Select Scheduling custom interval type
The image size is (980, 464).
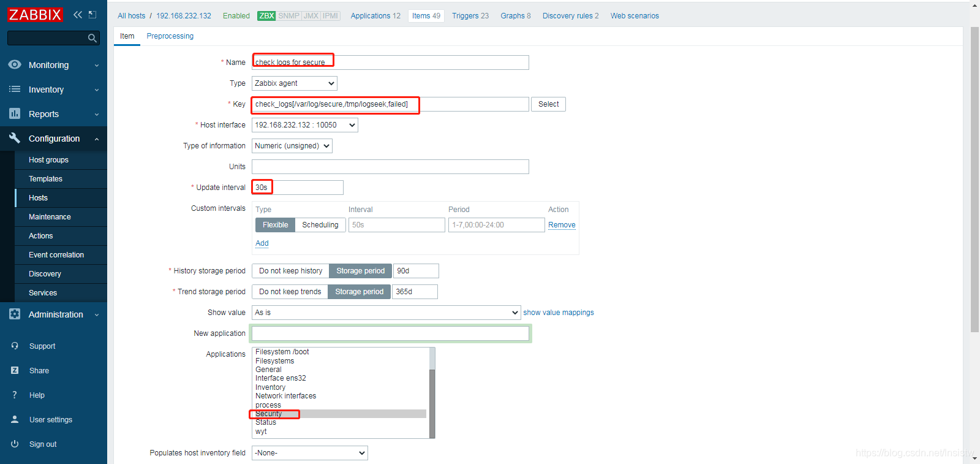coord(320,225)
